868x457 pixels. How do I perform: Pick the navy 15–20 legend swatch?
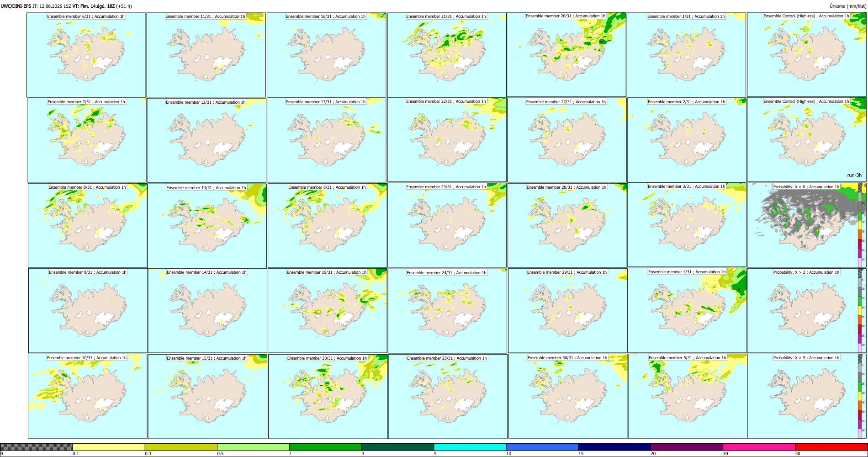(x=614, y=447)
